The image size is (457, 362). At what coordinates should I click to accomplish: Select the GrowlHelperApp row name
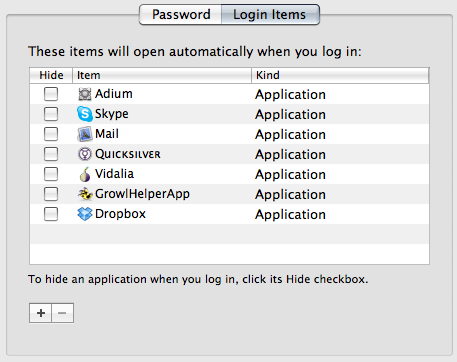(x=142, y=194)
